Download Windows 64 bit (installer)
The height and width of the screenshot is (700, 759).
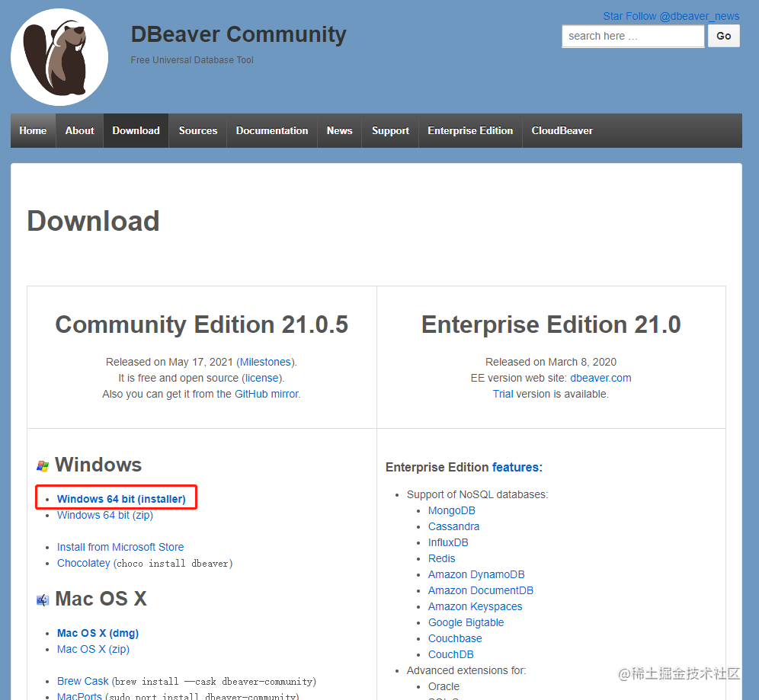pyautogui.click(x=121, y=499)
